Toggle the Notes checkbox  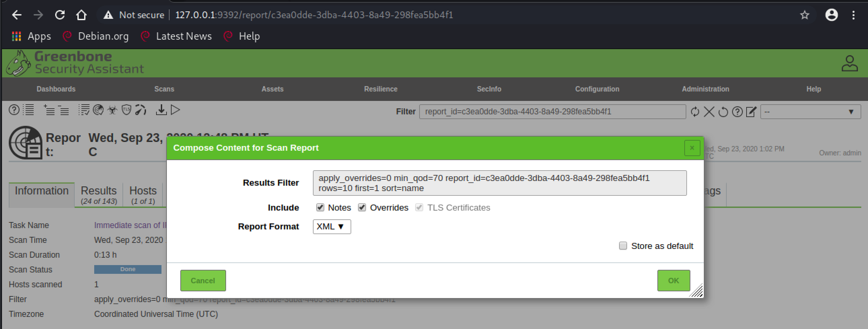tap(320, 208)
